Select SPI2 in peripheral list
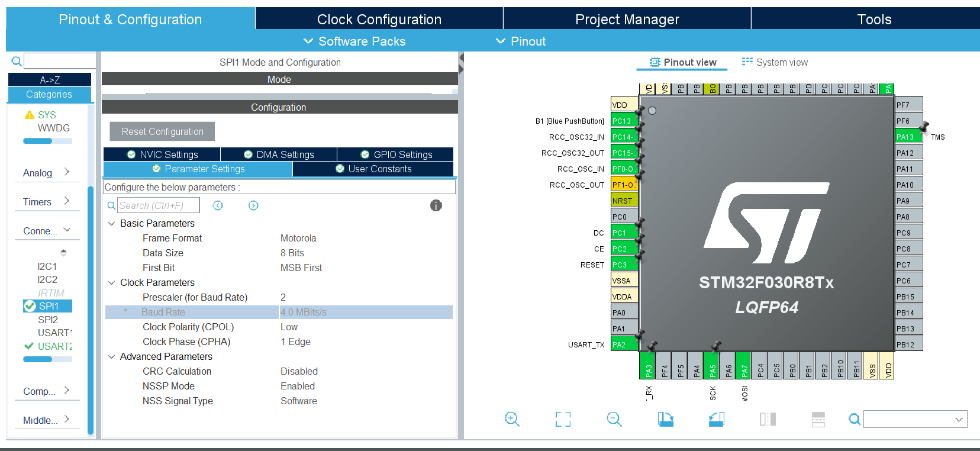 [48, 320]
